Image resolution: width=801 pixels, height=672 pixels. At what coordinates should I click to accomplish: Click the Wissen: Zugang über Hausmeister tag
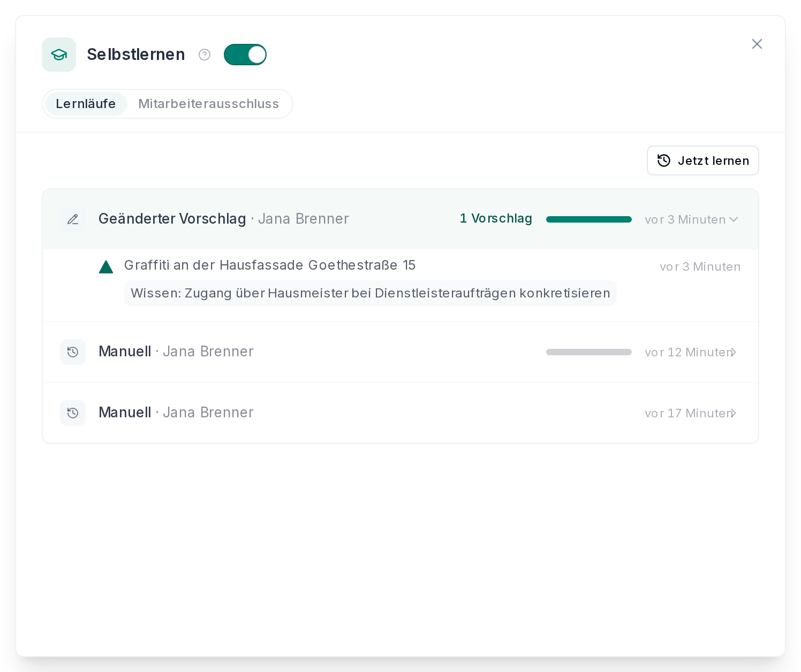371,293
